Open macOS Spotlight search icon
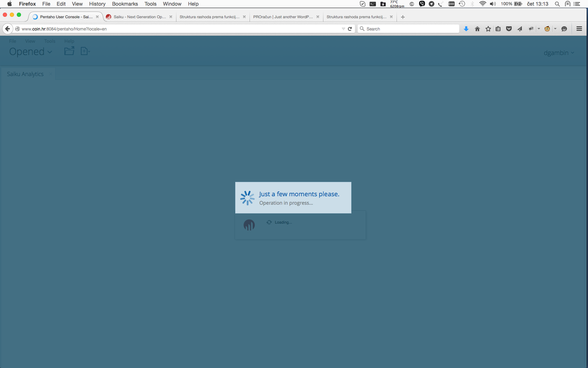The height and width of the screenshot is (368, 588). [x=557, y=4]
